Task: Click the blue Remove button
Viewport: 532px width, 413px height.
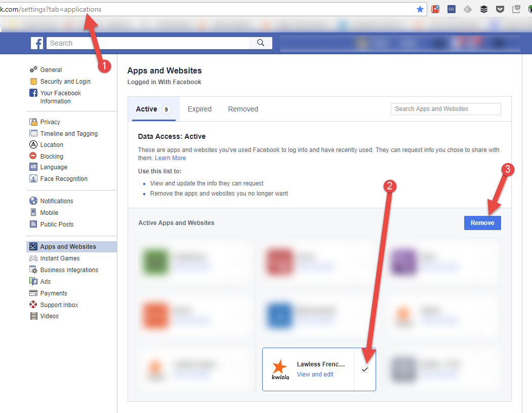Action: [482, 222]
